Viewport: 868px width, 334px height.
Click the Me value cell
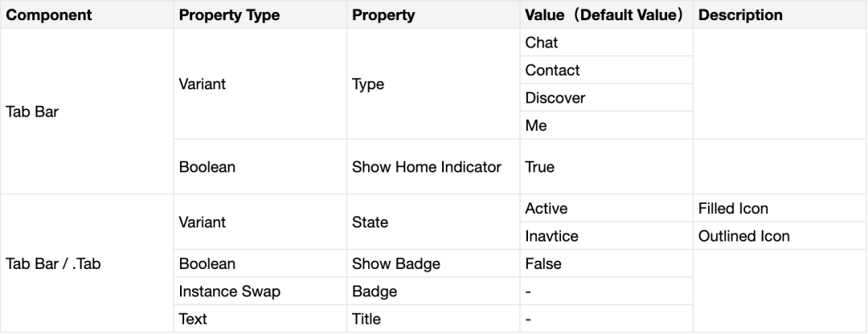(x=607, y=125)
